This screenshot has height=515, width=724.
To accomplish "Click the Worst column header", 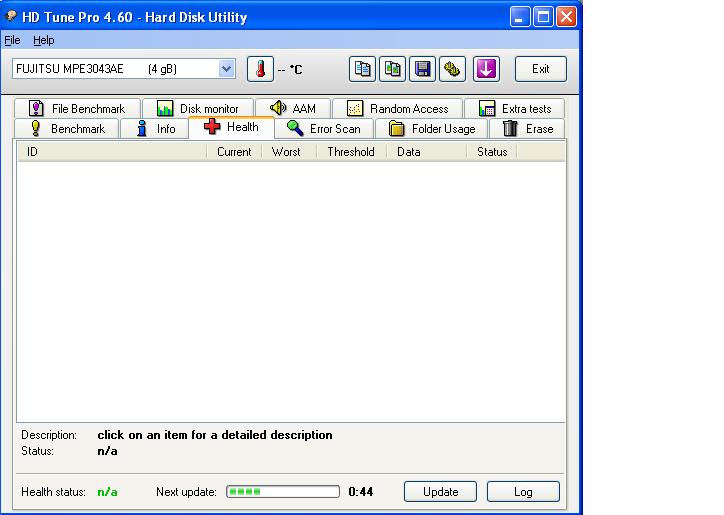I will coord(289,152).
